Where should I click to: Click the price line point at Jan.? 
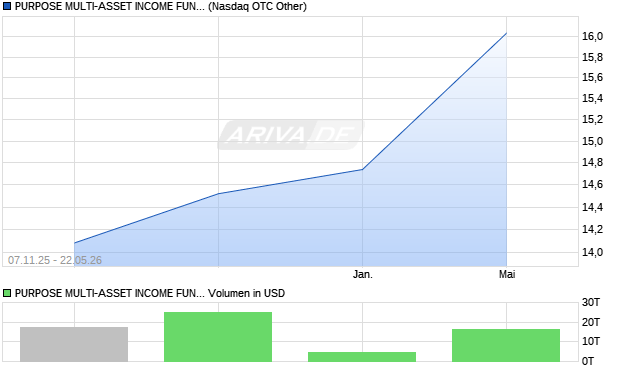pos(363,170)
